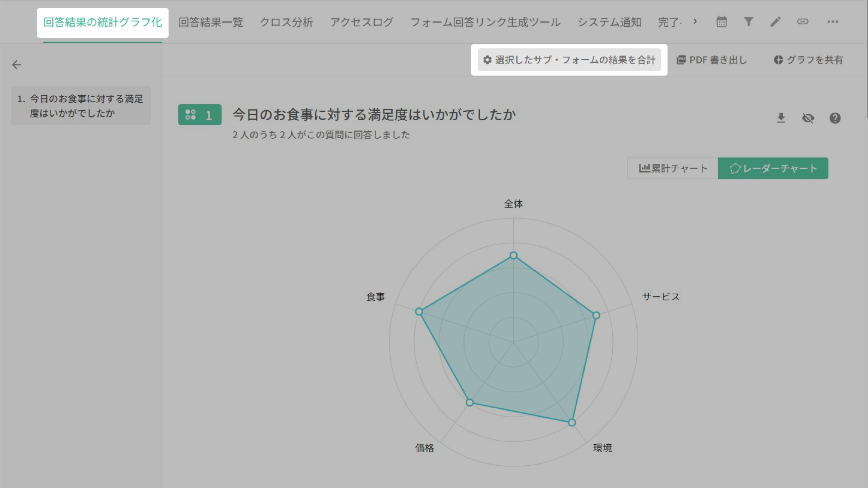Click the PDF 書き出し button
Screen dimensions: 868x488
point(712,60)
